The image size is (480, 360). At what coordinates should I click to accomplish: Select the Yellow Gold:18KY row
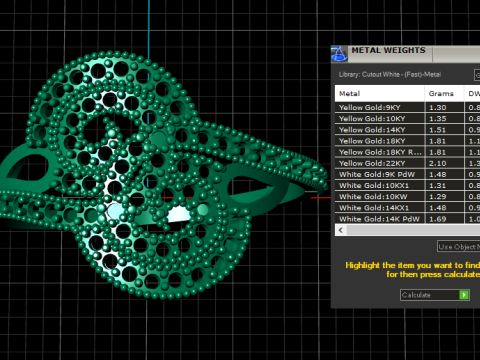(407, 141)
